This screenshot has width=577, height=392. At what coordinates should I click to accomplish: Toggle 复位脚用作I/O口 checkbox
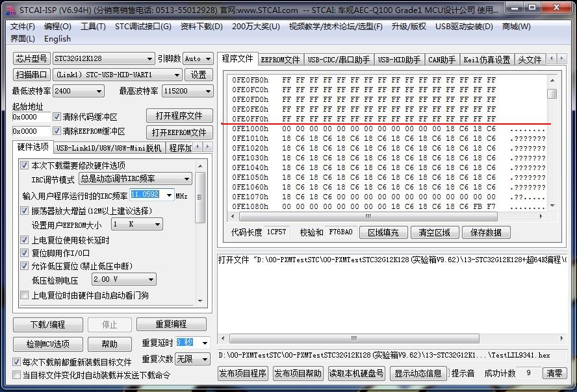[x=24, y=252]
